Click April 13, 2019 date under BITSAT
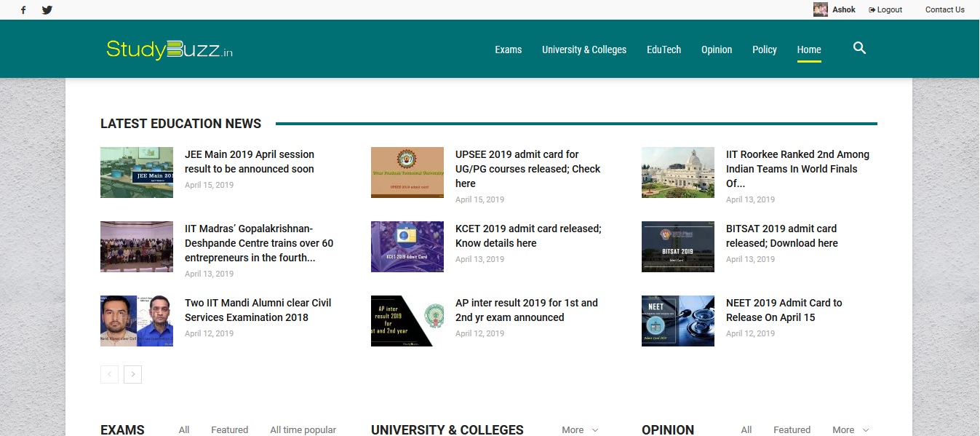The width and height of the screenshot is (980, 436). click(751, 259)
